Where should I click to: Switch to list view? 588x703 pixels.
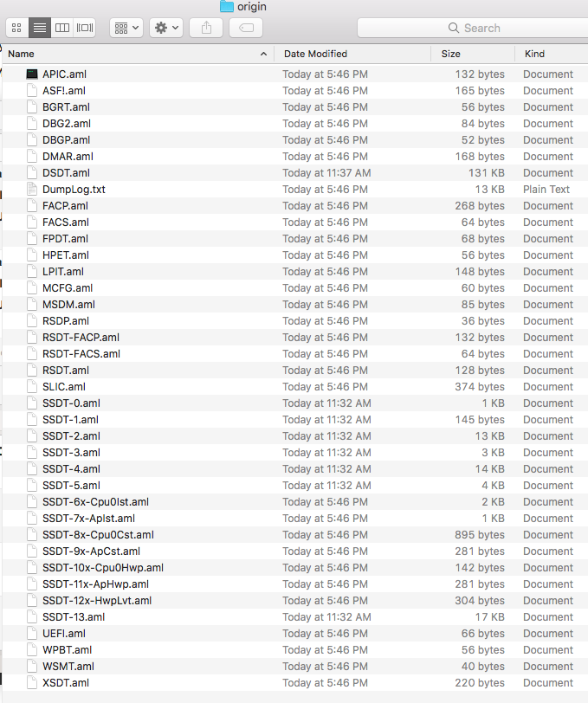(x=40, y=28)
